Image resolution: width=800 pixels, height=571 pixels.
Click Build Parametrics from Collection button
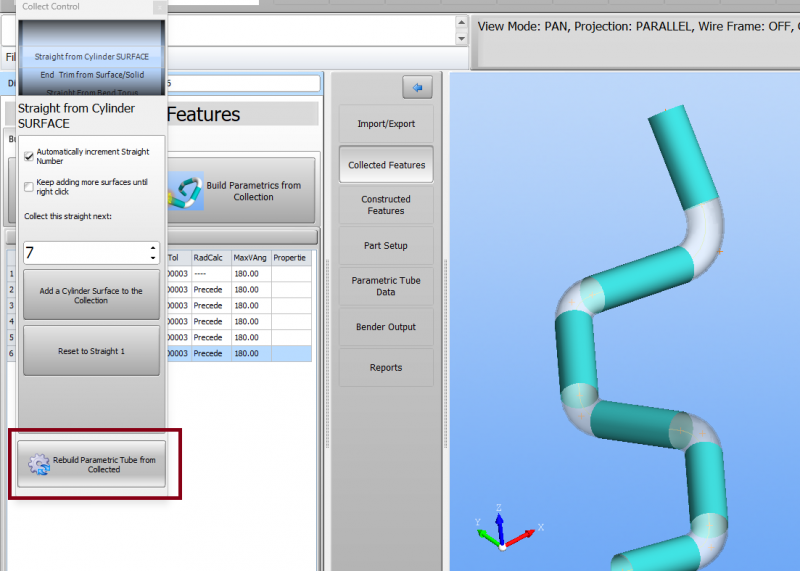tap(241, 191)
